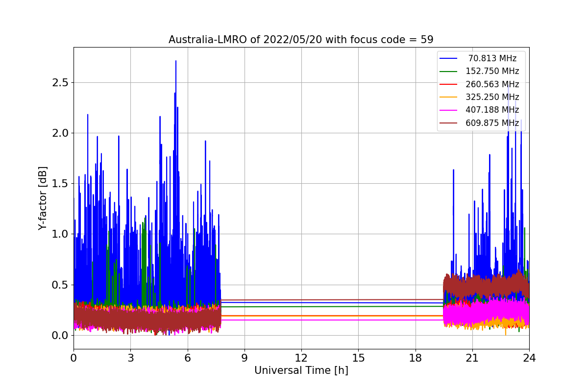Click the x-axis tick label '15'
The width and height of the screenshot is (588, 392).
tap(358, 358)
